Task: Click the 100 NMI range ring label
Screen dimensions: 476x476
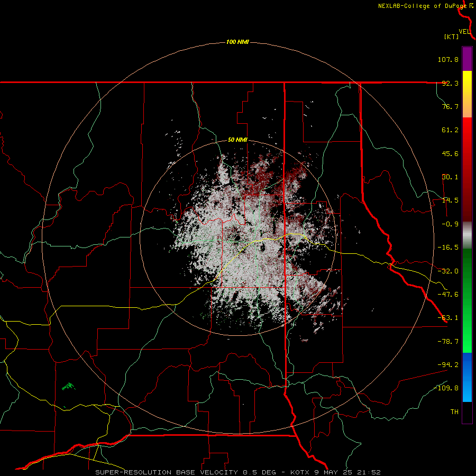Action: click(237, 42)
